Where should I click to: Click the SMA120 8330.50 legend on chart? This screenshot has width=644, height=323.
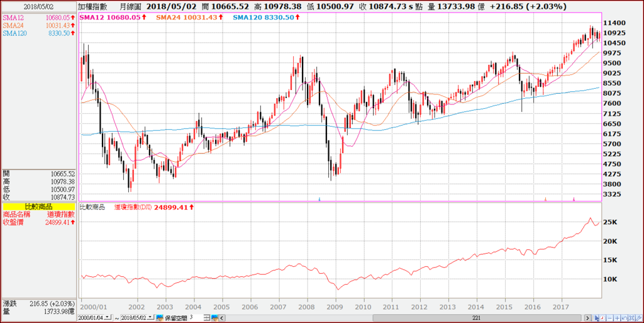coord(266,17)
